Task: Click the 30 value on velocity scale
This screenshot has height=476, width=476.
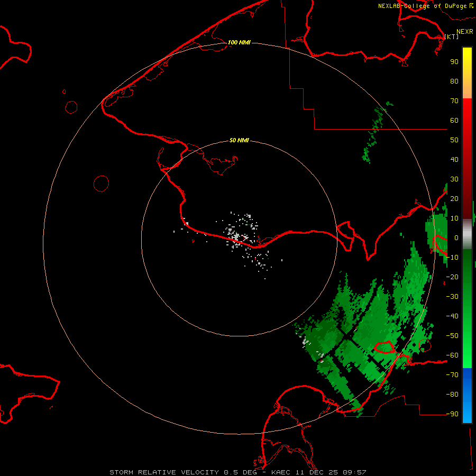Action: (454, 179)
